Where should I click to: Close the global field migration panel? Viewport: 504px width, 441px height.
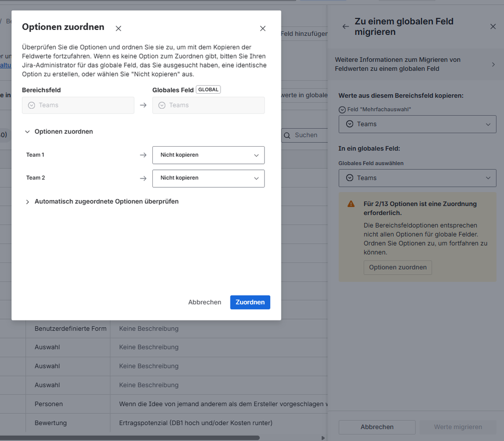[x=493, y=27]
